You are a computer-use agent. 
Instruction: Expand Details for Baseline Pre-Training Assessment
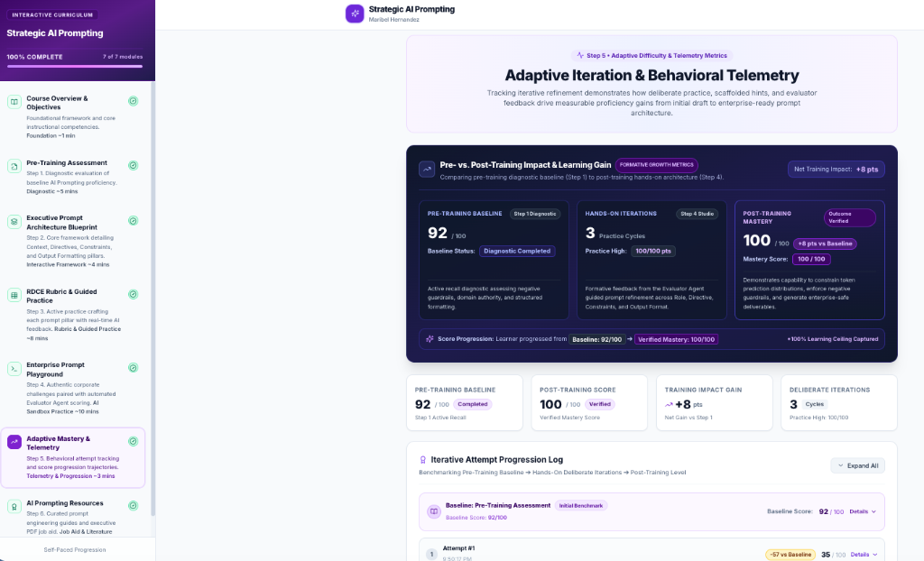863,511
